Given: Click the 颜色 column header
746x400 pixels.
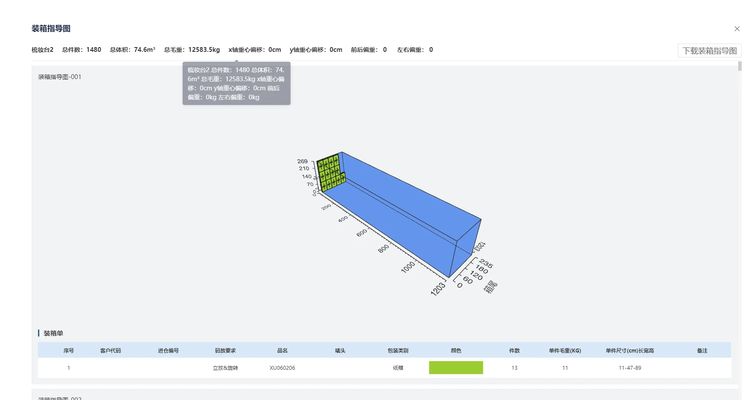Looking at the screenshot, I should coord(456,351).
